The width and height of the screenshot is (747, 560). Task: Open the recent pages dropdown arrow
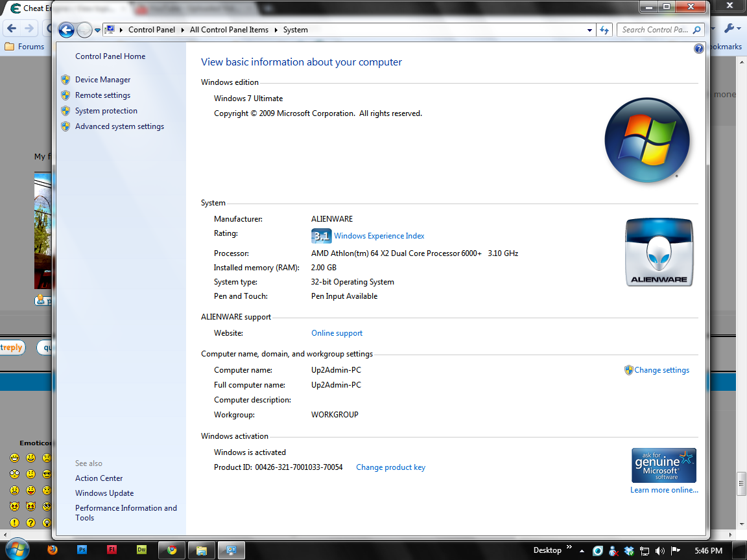pyautogui.click(x=98, y=30)
